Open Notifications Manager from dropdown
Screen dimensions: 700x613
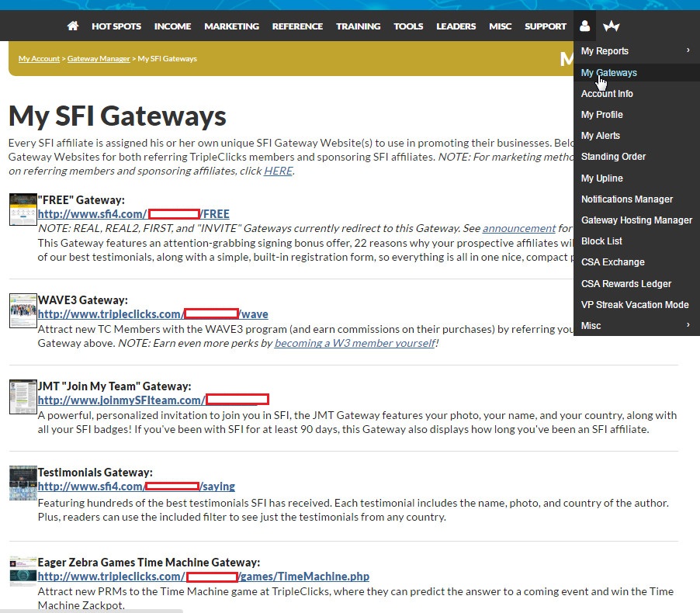tap(627, 199)
